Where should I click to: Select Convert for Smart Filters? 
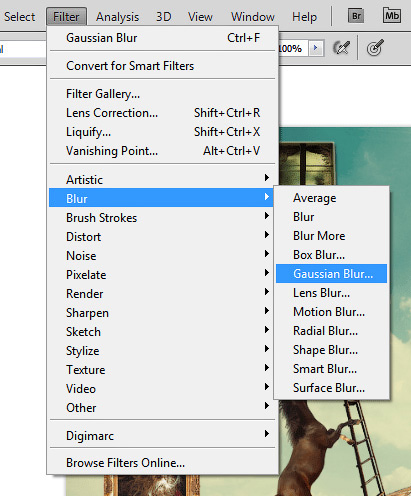[x=162, y=66]
